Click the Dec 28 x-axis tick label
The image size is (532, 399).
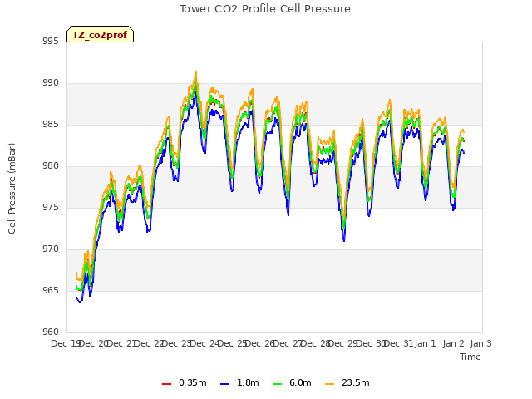316,343
